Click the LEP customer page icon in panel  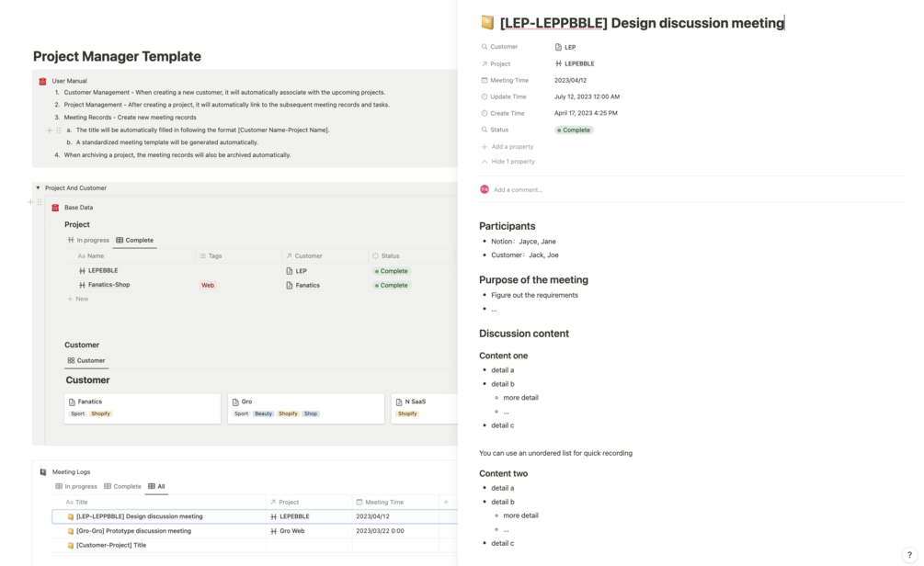[x=559, y=47]
